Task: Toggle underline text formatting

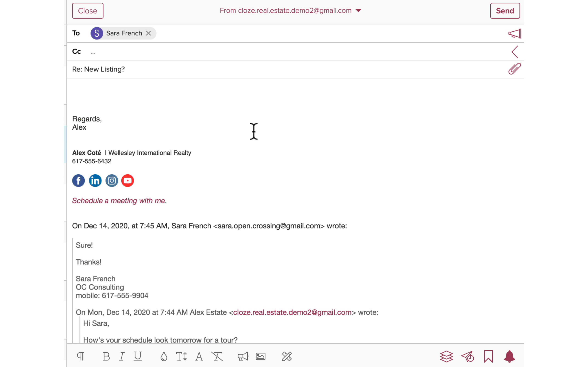Action: [x=138, y=356]
